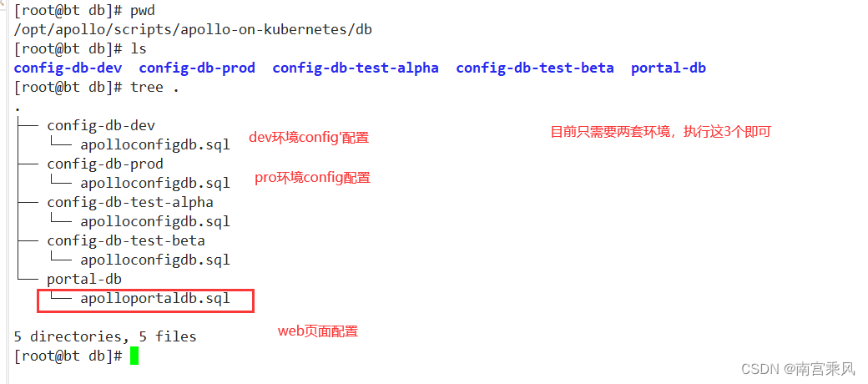Click the 'tree .' command text
This screenshot has height=384, width=868.
(154, 88)
